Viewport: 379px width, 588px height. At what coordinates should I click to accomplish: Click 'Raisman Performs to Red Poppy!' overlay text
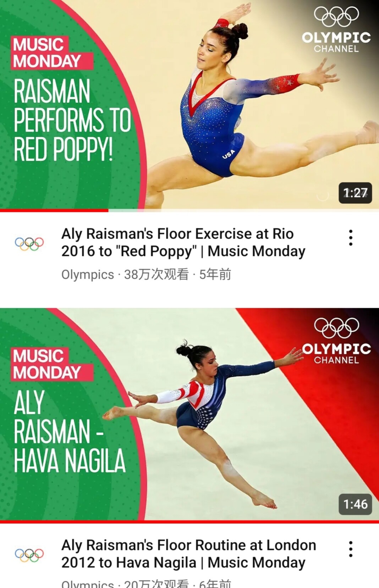click(72, 120)
